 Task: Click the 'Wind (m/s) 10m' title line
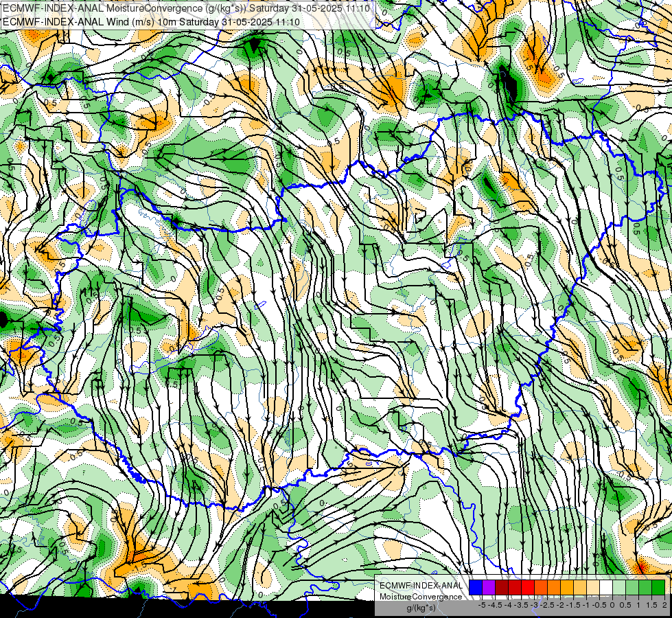(x=151, y=22)
